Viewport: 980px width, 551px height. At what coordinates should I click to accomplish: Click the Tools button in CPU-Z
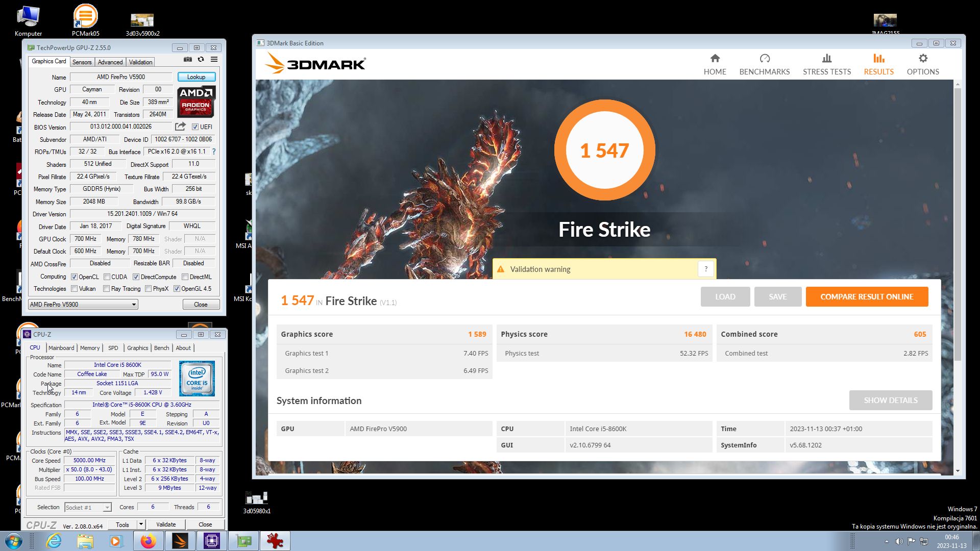[122, 524]
